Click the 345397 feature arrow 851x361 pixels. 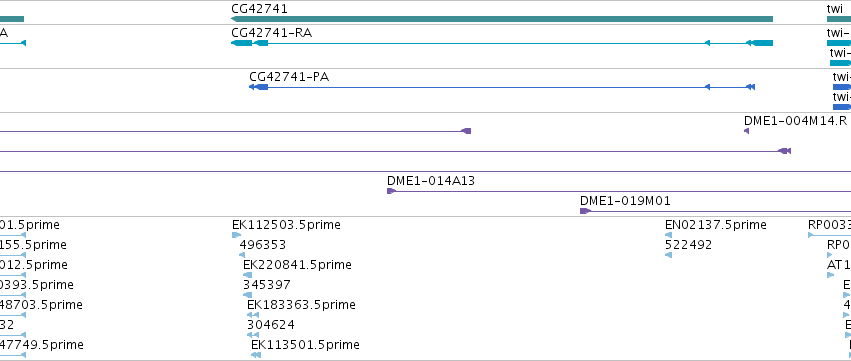coord(246,295)
